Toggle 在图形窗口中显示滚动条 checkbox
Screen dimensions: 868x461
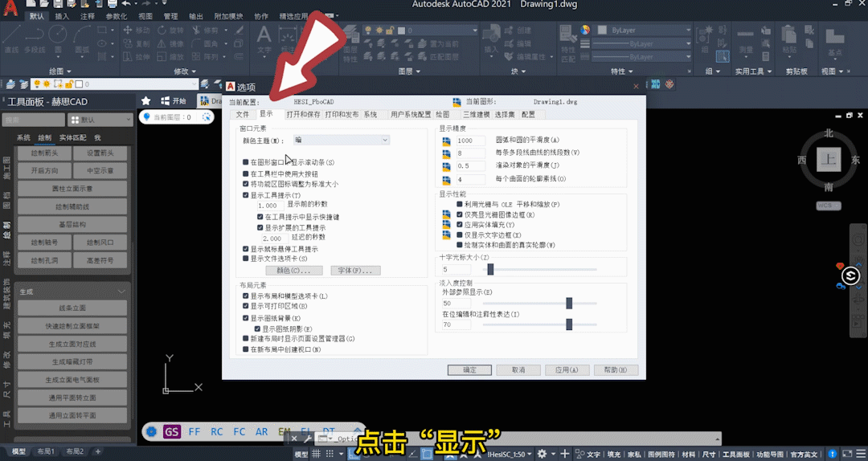246,162
